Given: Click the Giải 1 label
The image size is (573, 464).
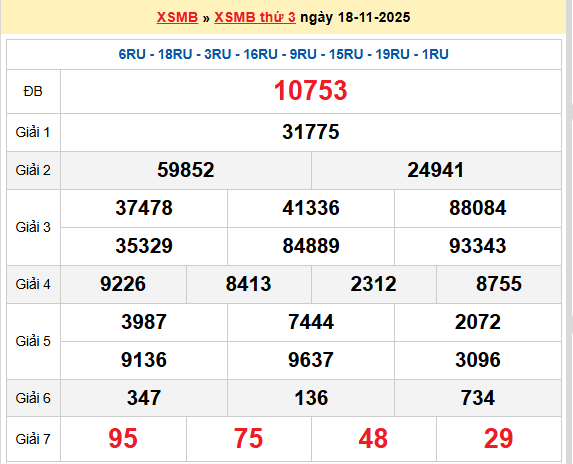Looking at the screenshot, I should tap(33, 132).
